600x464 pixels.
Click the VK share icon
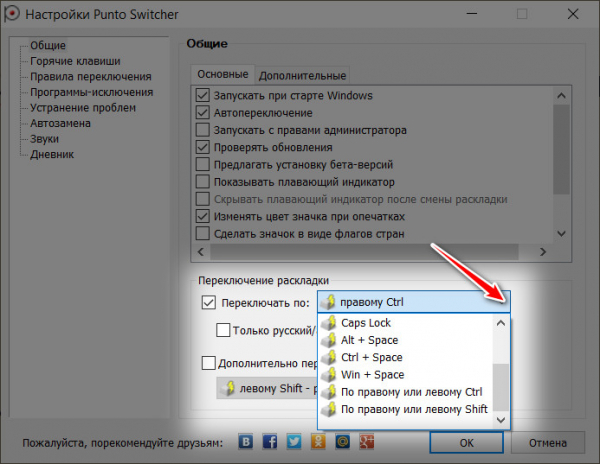[x=246, y=442]
